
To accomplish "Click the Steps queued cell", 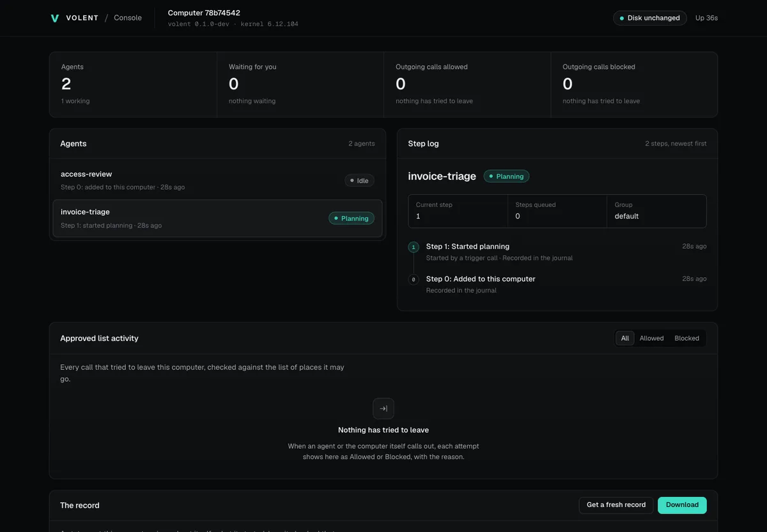I will coord(557,211).
